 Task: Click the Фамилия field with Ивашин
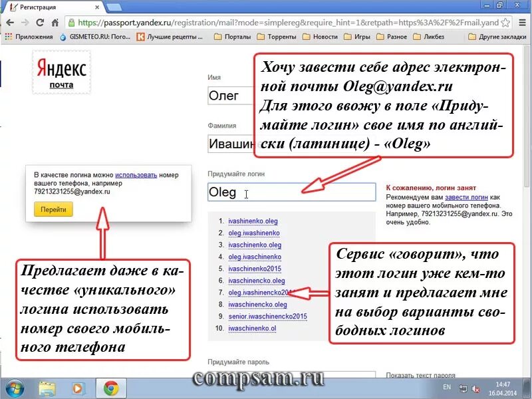point(231,144)
